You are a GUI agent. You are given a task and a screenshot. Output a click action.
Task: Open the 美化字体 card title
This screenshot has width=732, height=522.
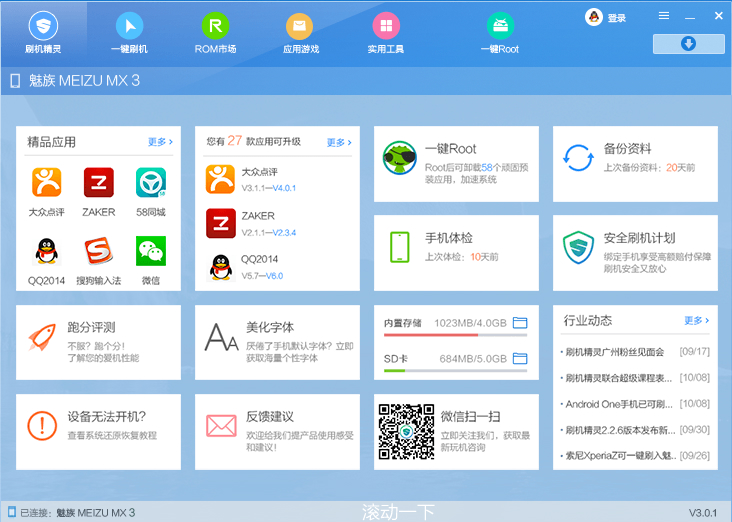pos(270,327)
